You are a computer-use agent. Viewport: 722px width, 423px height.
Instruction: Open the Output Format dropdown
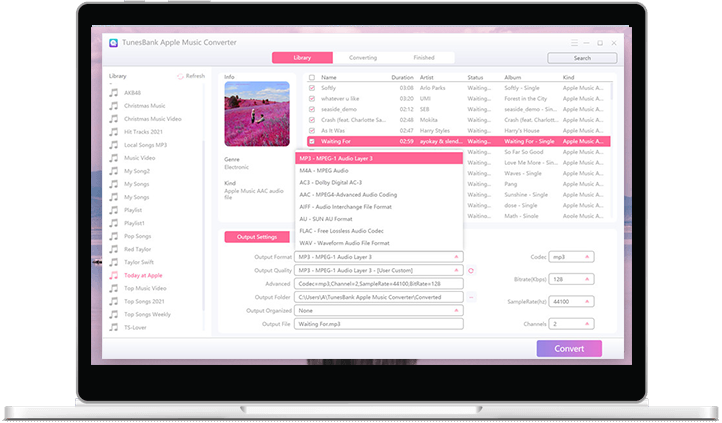pyautogui.click(x=378, y=257)
